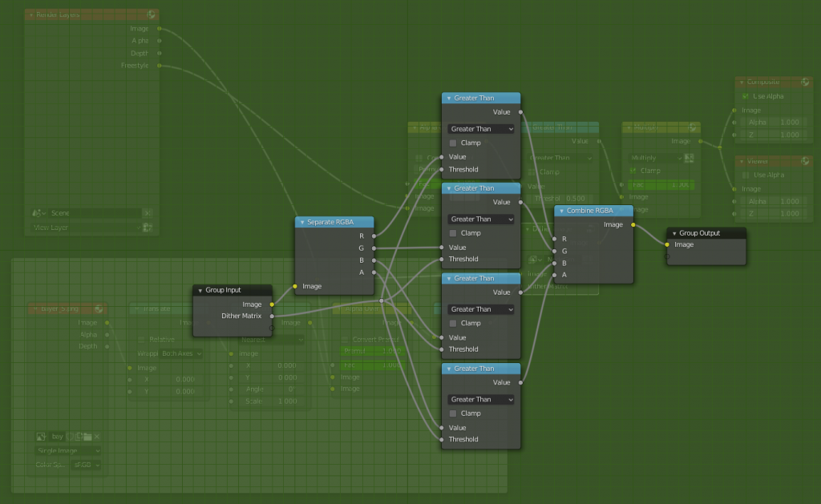The width and height of the screenshot is (821, 504).
Task: Click the scene icon in Render Layers node
Action: [x=37, y=213]
